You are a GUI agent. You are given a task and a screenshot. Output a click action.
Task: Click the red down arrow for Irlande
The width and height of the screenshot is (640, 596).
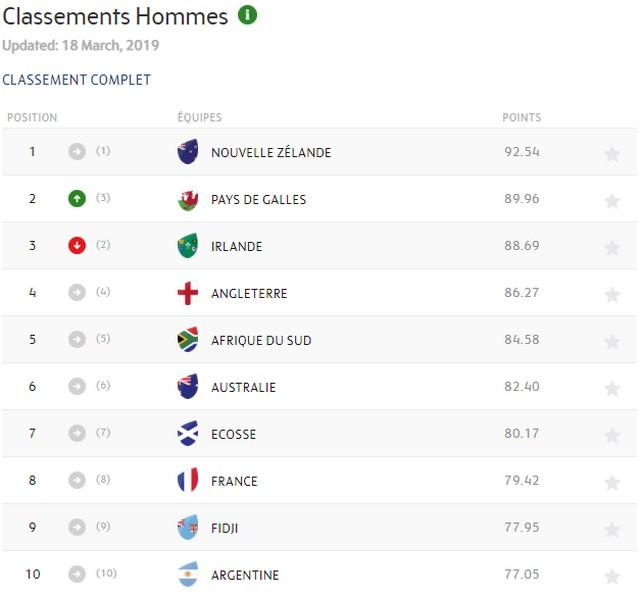coord(77,246)
